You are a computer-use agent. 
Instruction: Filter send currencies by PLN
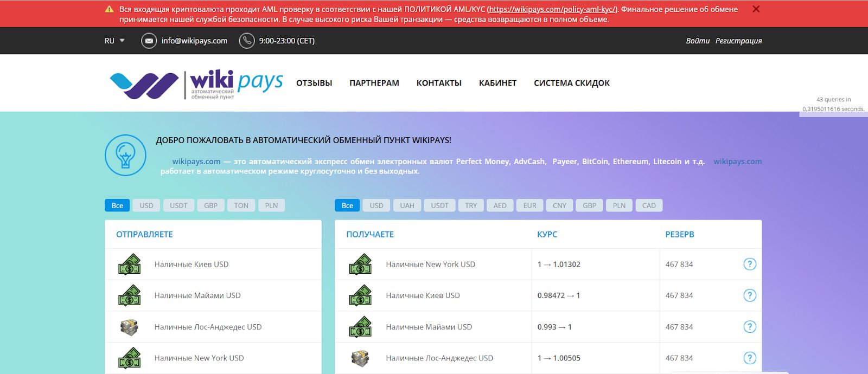[x=271, y=205]
